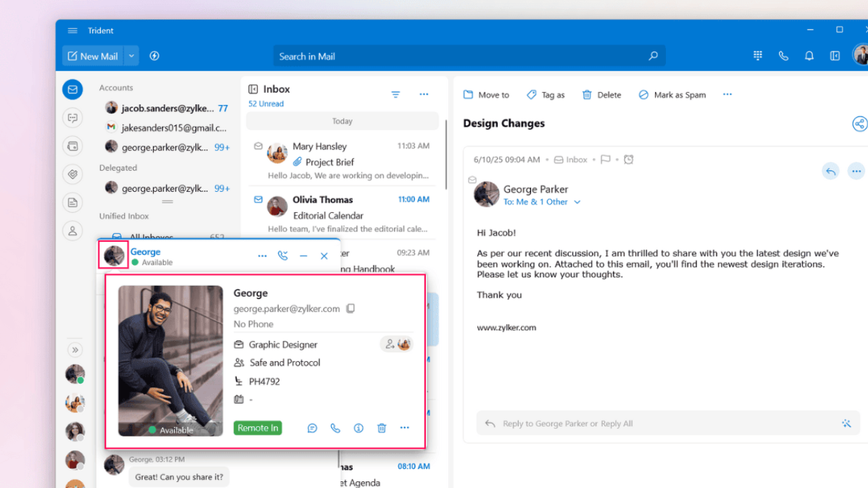Open more options in George's chat header
Screen dimensions: 868x488
click(262, 256)
